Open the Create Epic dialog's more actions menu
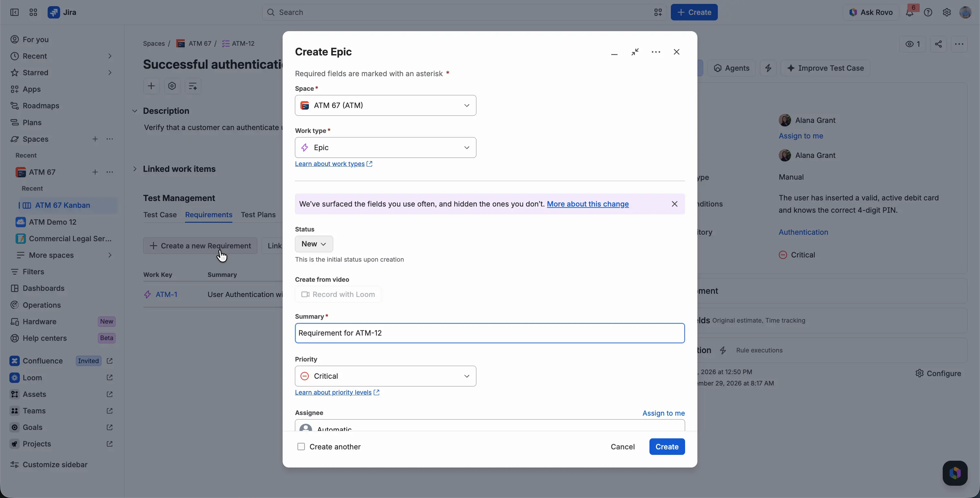This screenshot has height=498, width=980. (x=656, y=52)
